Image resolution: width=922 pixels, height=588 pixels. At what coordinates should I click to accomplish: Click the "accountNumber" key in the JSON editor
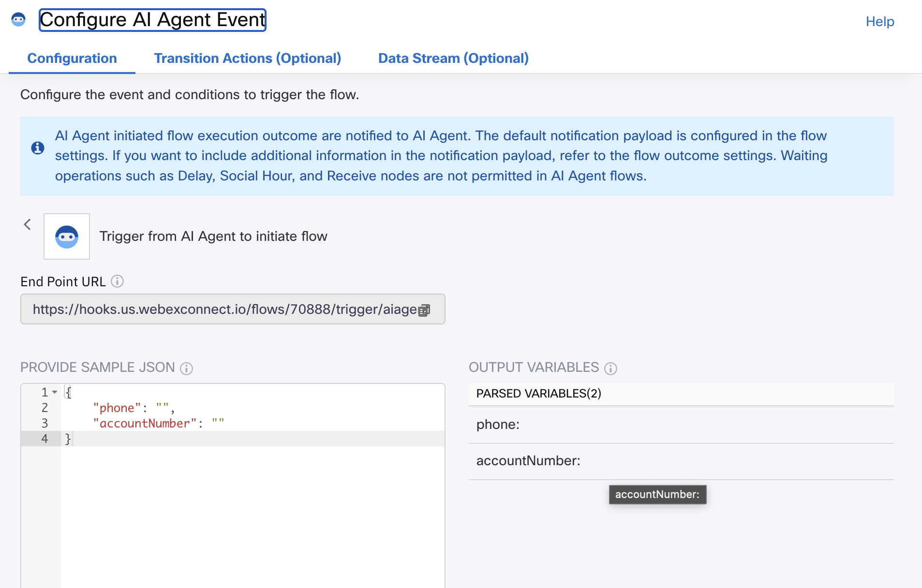coord(145,424)
